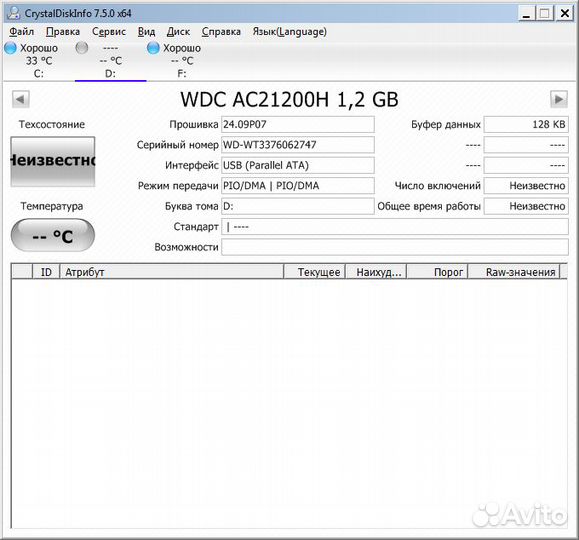
Task: Select disk C: blue status orb
Action: (x=10, y=48)
